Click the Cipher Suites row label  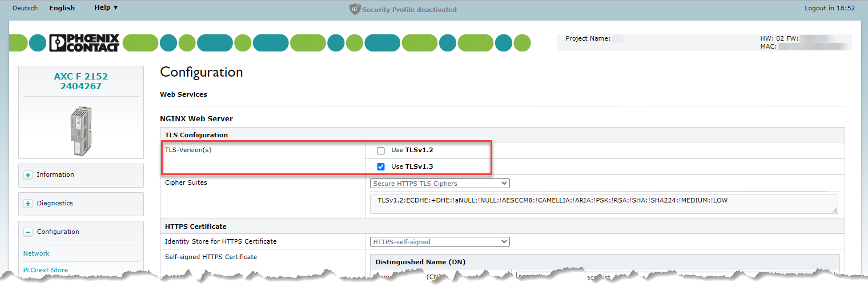point(186,183)
